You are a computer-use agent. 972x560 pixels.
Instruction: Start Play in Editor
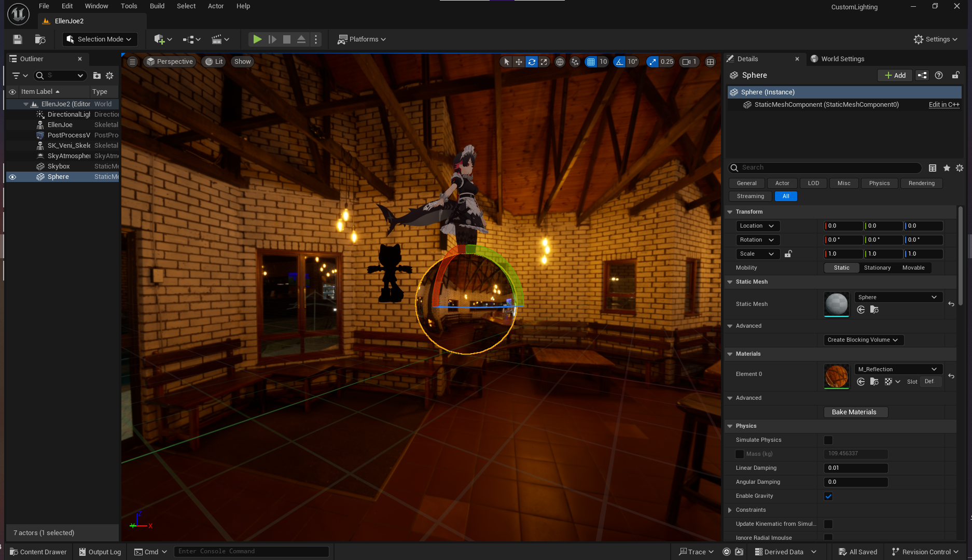click(257, 39)
